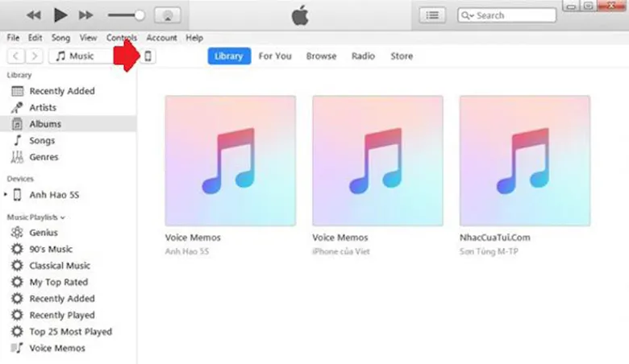
Task: Switch to the Browse tab
Action: pos(321,56)
